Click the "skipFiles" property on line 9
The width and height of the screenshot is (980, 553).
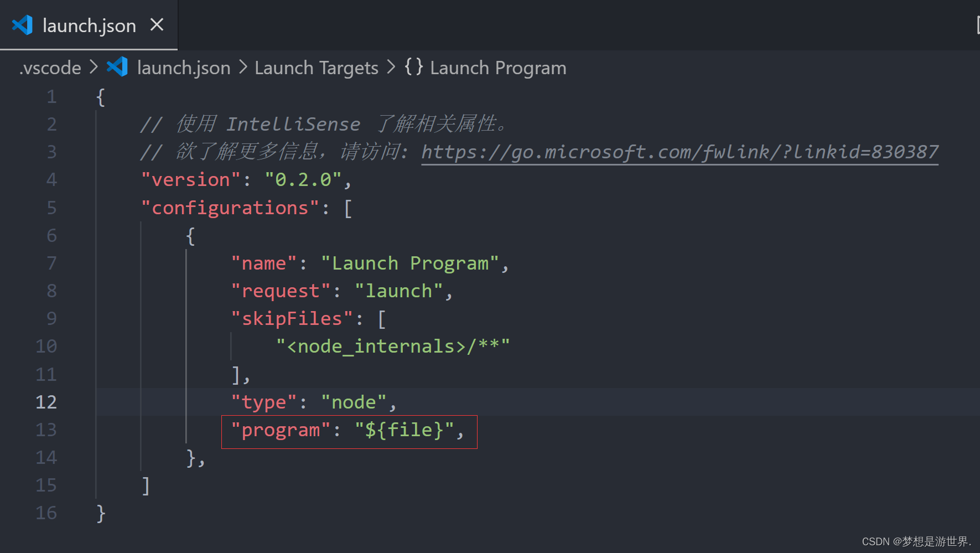292,318
